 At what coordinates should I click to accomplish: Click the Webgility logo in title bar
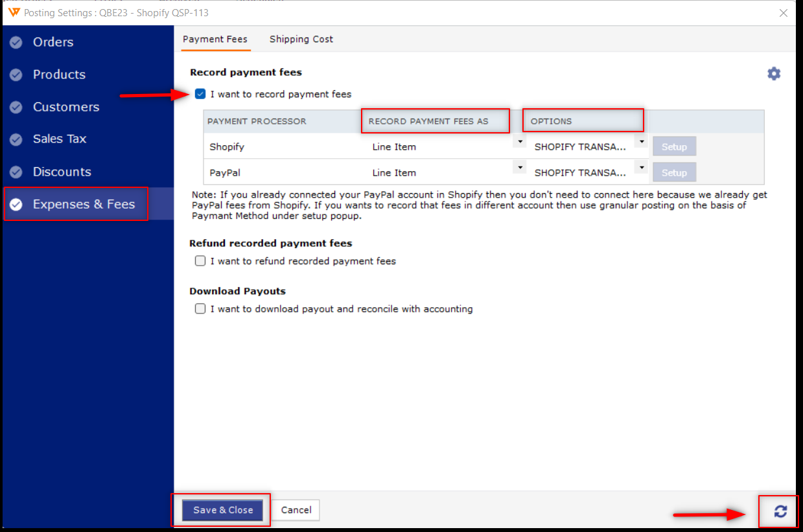click(x=14, y=12)
